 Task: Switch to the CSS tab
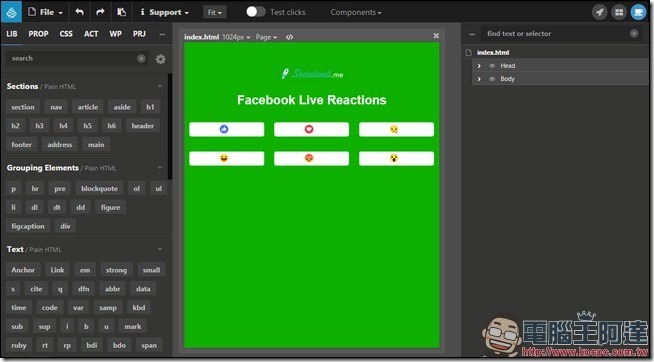coord(66,34)
